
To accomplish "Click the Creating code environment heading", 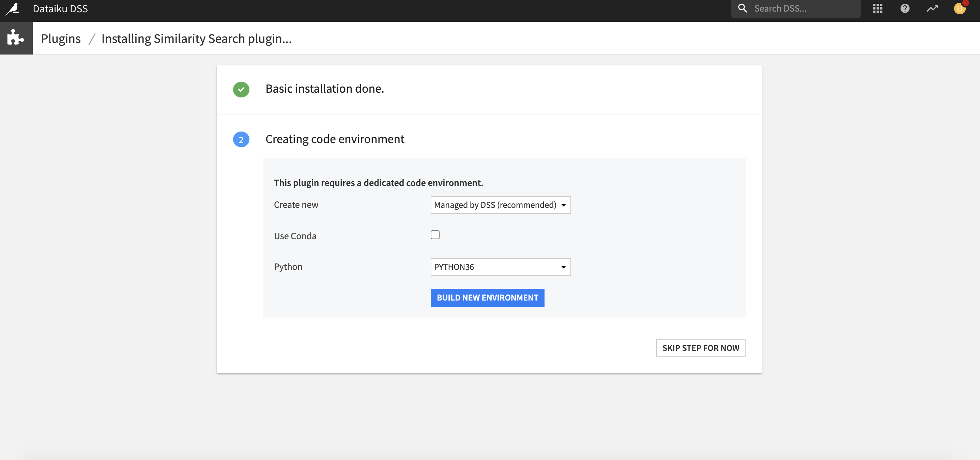I will tap(334, 139).
